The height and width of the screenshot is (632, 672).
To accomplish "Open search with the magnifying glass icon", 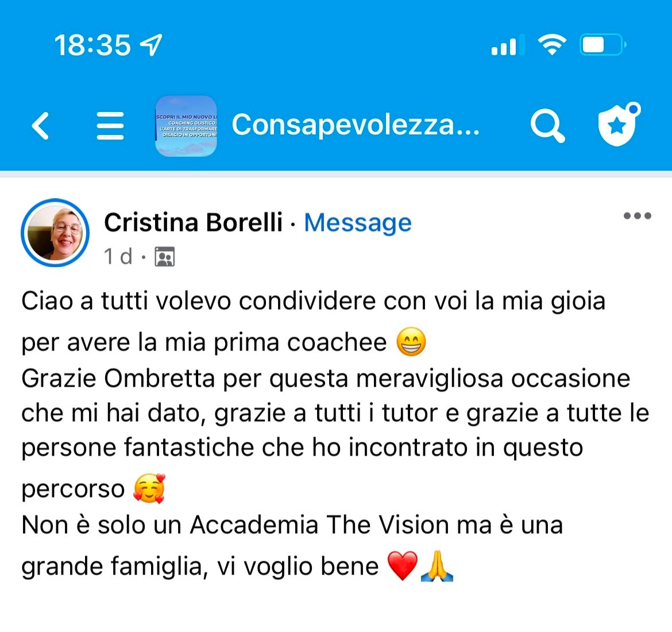I will coord(547,126).
